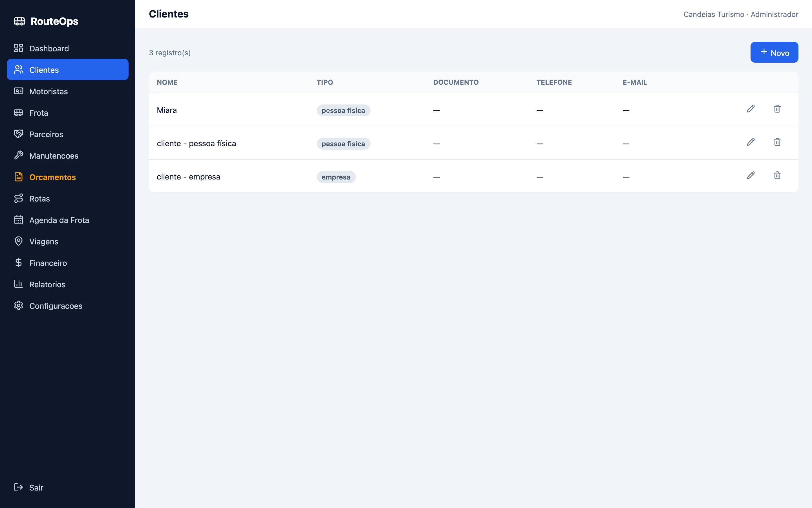The height and width of the screenshot is (508, 812).
Task: Create a new client with Novo button
Action: click(x=774, y=52)
